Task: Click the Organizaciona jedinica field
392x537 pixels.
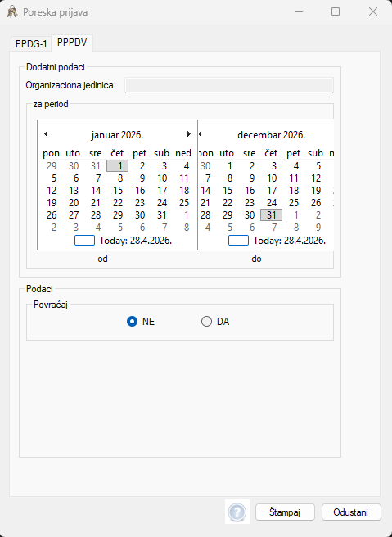Action: point(229,85)
